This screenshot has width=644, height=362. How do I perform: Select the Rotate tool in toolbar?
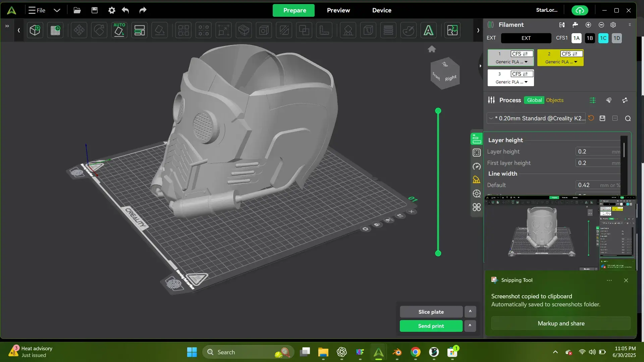(x=99, y=30)
